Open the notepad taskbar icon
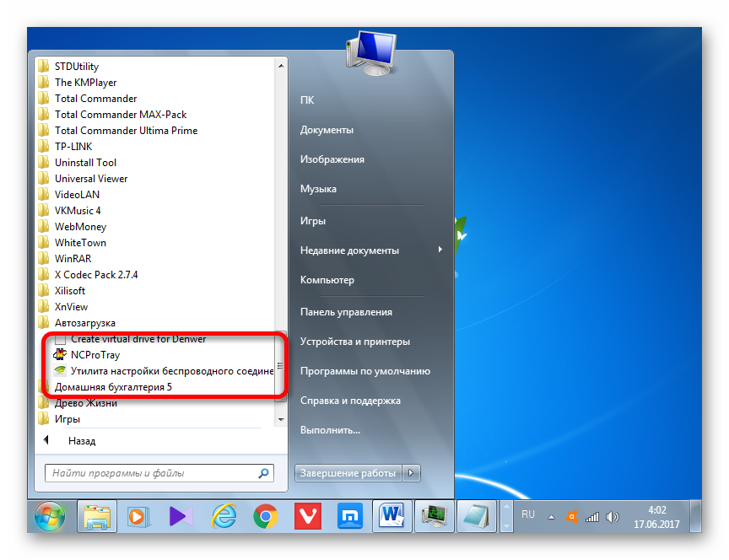The width and height of the screenshot is (729, 560). tap(476, 516)
